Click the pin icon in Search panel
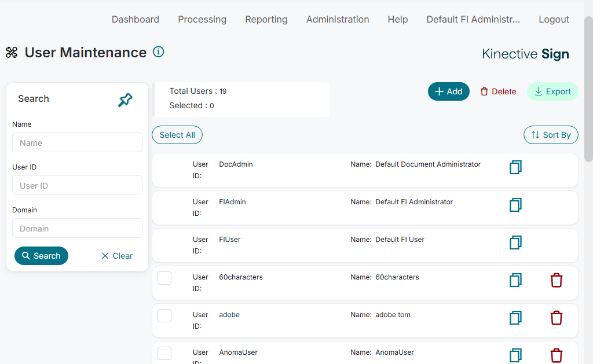Viewport: 593px width, 364px height. (x=125, y=100)
